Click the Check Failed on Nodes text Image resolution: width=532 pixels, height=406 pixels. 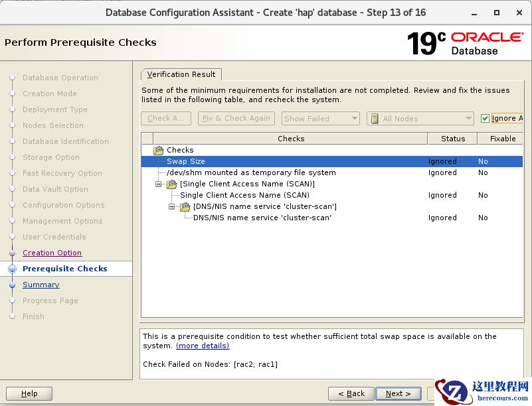[210, 364]
